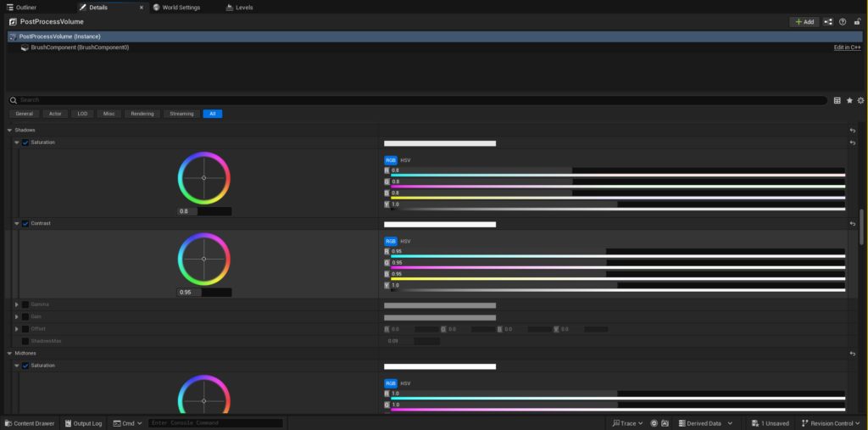Uncheck Shadows Saturation override checkbox
The width and height of the screenshot is (868, 430).
coord(25,142)
